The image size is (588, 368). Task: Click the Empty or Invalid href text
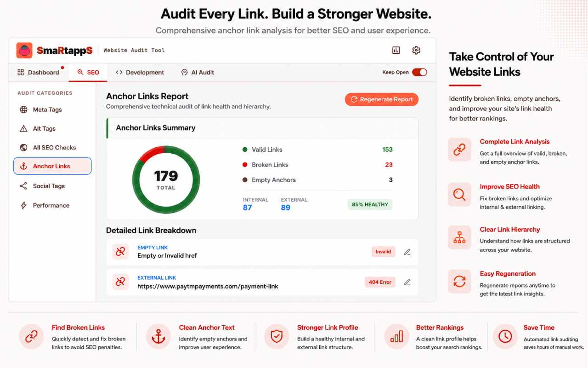tap(167, 256)
